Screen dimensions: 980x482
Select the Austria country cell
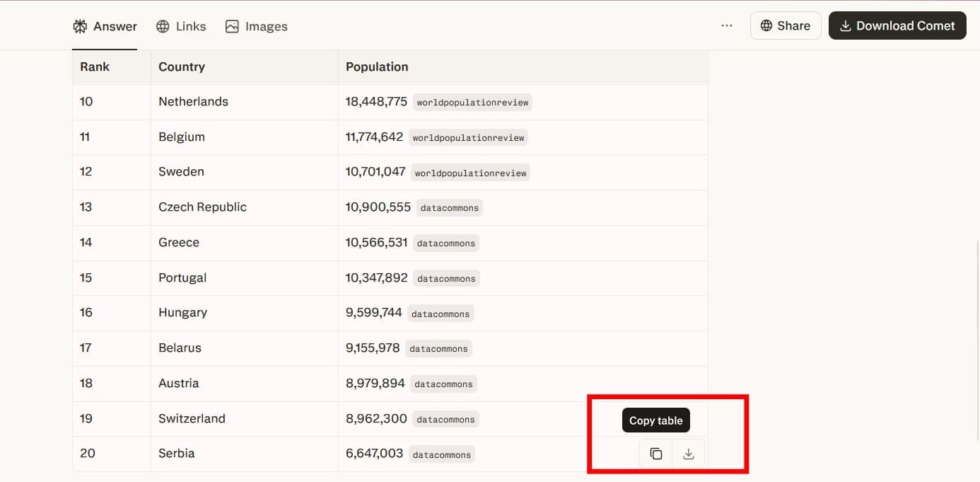point(245,383)
